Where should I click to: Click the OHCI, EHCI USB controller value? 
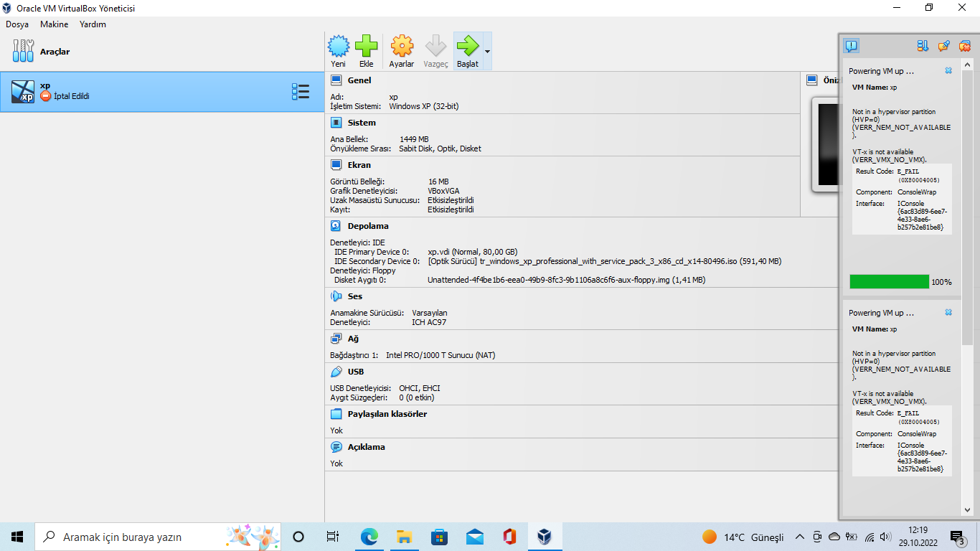(420, 388)
